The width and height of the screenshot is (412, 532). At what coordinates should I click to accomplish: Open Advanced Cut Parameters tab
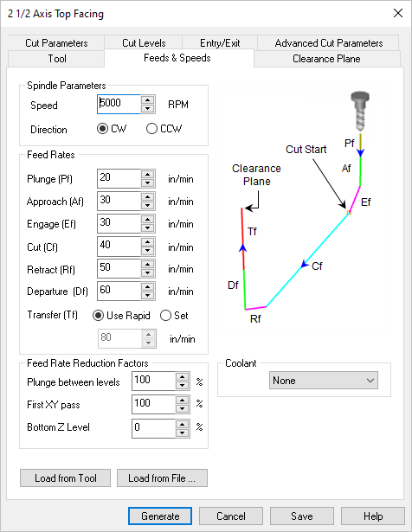point(328,43)
